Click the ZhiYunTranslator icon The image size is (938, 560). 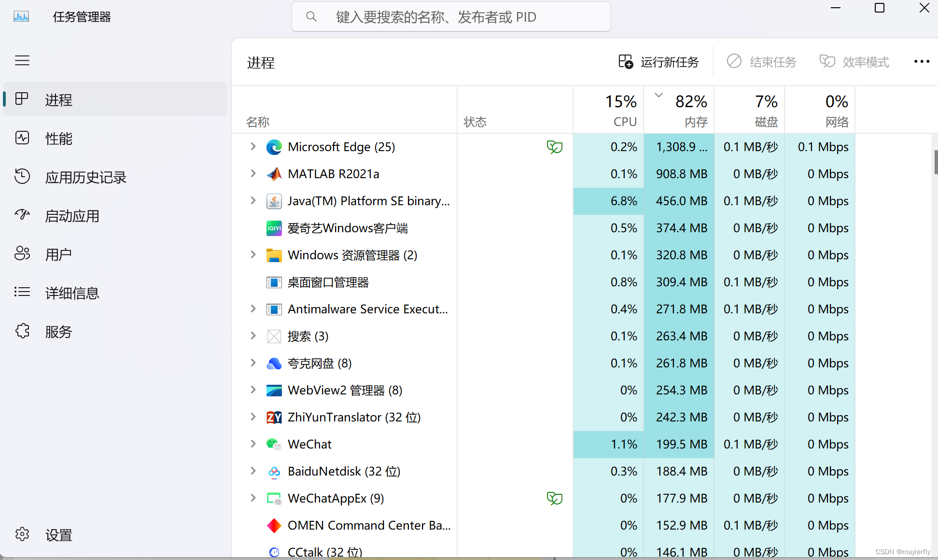tap(274, 417)
